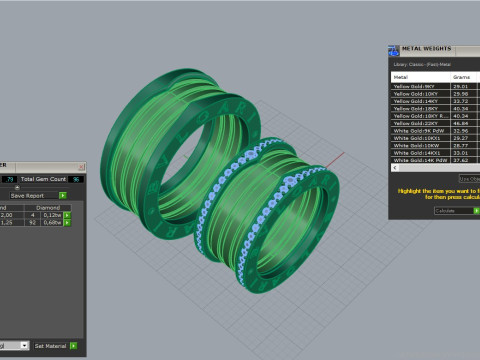Click the metal list scroll-left arrow

coord(395,168)
